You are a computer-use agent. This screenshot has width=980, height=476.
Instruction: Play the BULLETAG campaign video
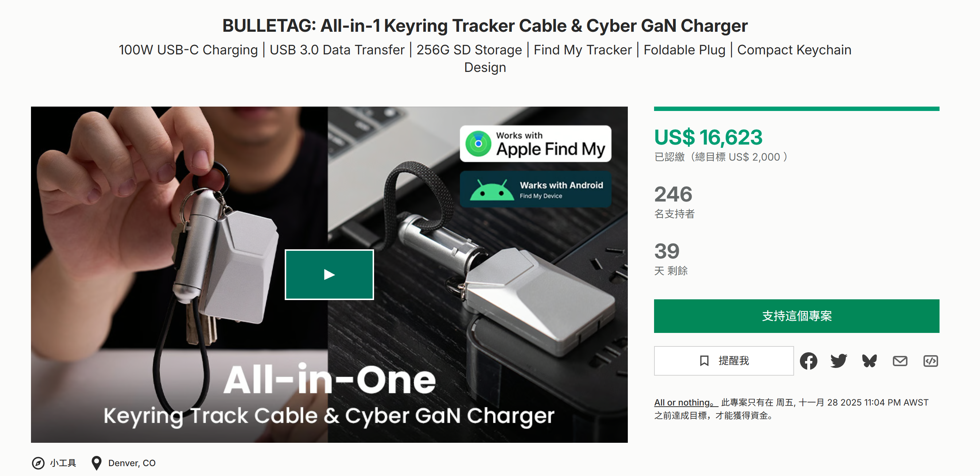(x=330, y=275)
